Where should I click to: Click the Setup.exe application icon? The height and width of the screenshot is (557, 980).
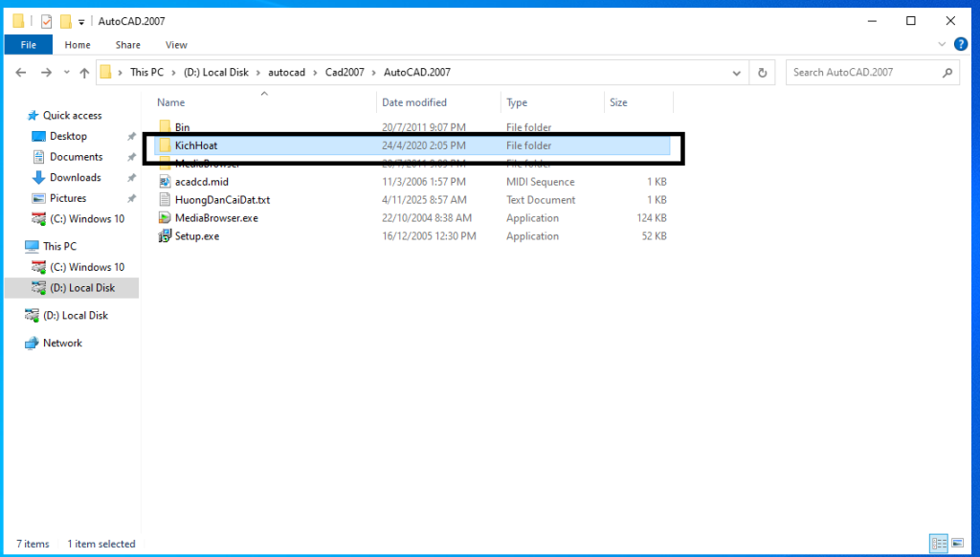point(165,236)
